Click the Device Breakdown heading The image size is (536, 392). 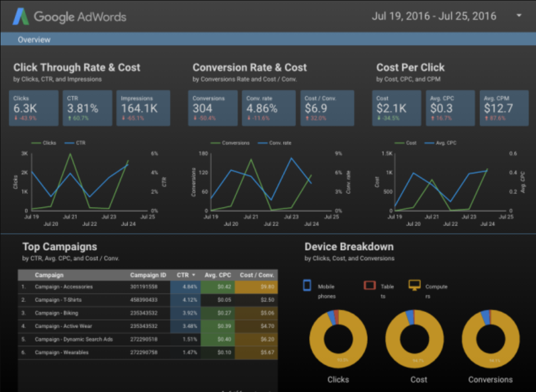point(349,247)
